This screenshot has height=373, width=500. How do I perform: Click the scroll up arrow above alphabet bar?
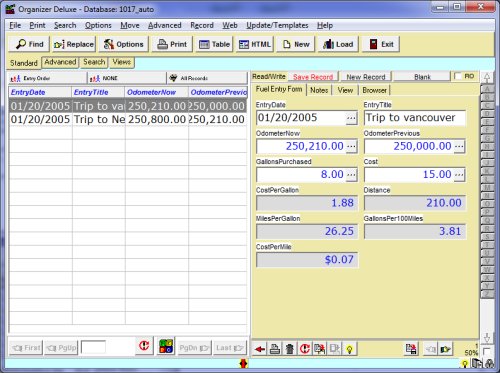click(487, 78)
